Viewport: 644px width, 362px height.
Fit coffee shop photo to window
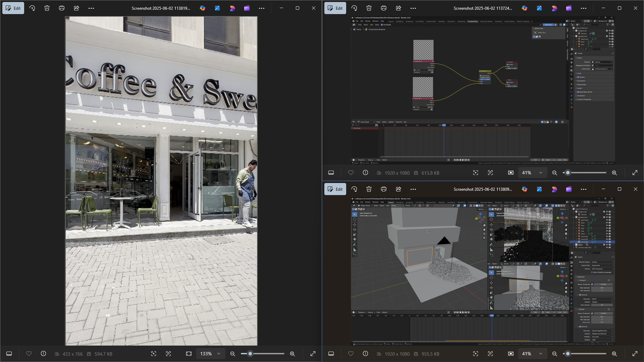click(x=189, y=354)
